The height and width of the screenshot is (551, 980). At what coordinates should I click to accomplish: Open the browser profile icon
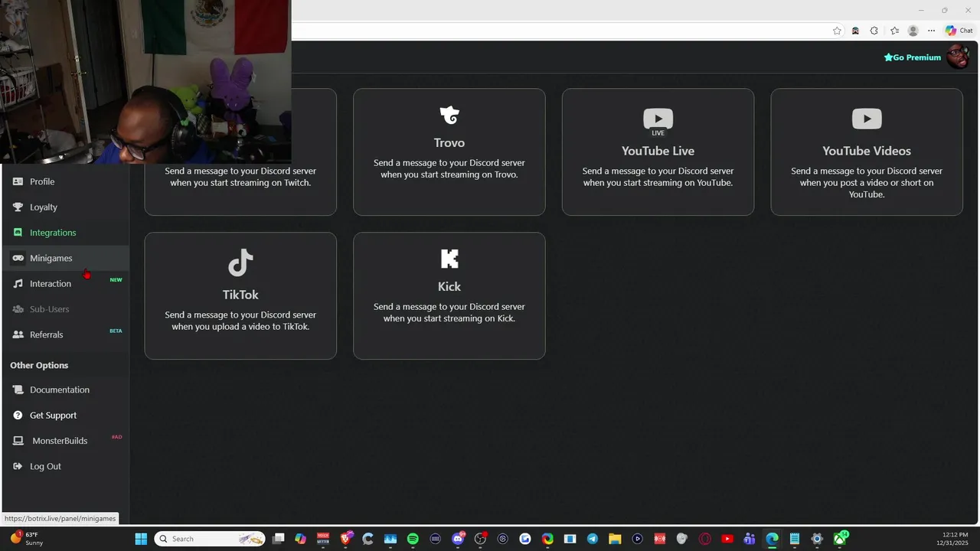(913, 31)
